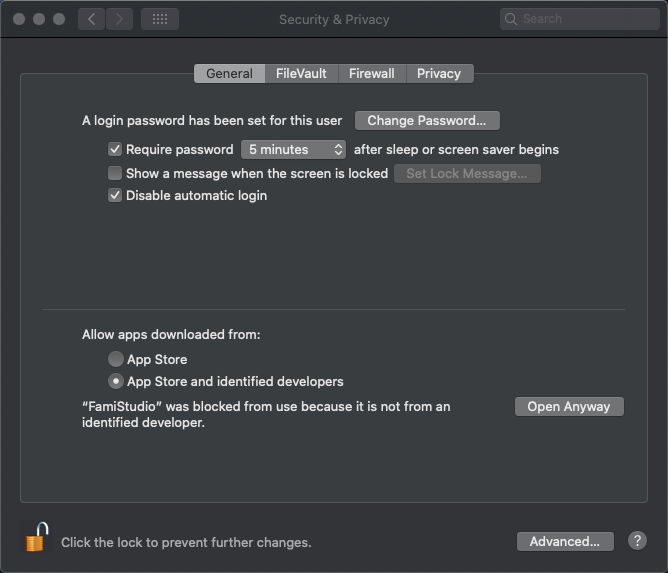Image resolution: width=668 pixels, height=573 pixels.
Task: Show all preferences grid icon
Action: coord(160,19)
